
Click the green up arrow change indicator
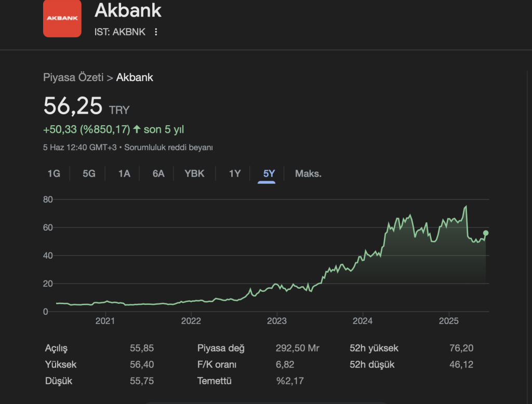coord(137,129)
